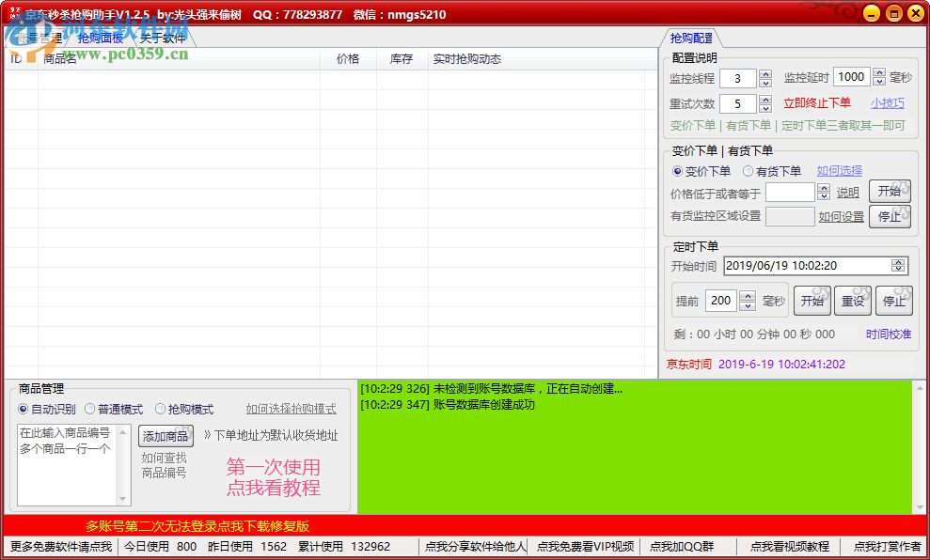930x560 pixels.
Task: Open the 开始时间 date picker dropdown
Action: click(900, 265)
